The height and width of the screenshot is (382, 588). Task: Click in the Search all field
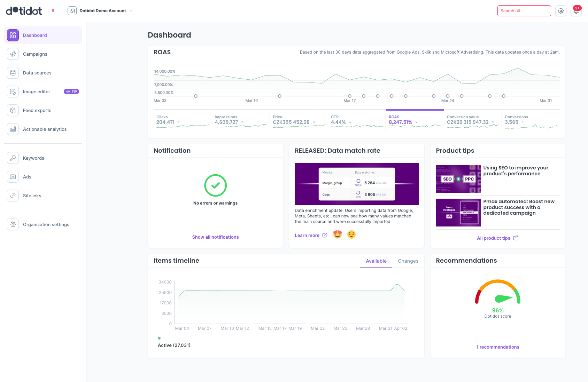click(x=524, y=11)
